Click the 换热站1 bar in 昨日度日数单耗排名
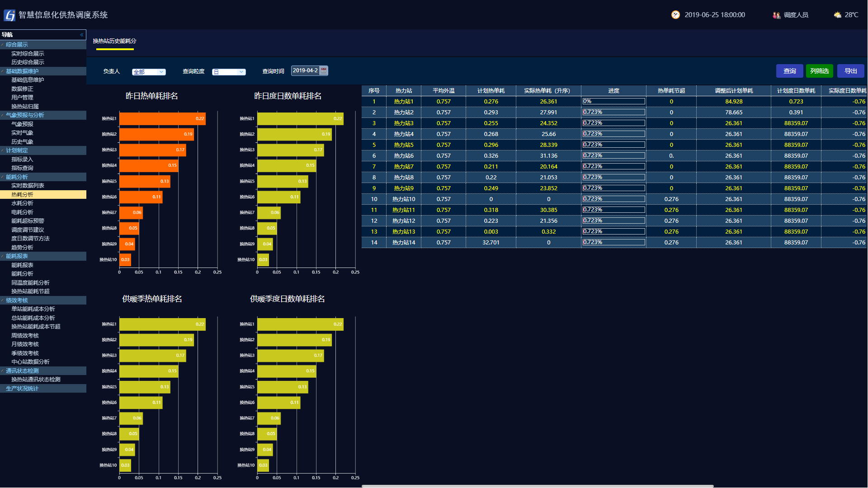Viewport: 868px width, 488px height. [x=301, y=119]
